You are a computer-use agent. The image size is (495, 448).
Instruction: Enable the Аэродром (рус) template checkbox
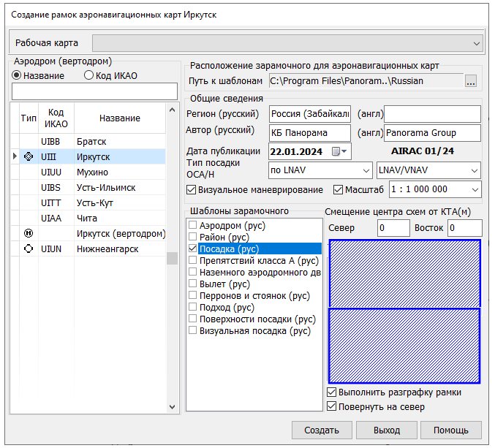pos(193,225)
